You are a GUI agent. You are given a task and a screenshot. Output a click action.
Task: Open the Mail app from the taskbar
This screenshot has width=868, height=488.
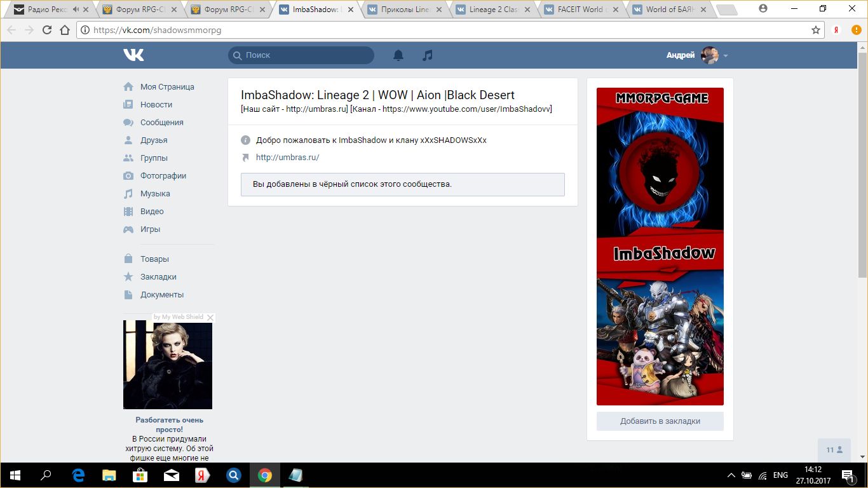(172, 475)
